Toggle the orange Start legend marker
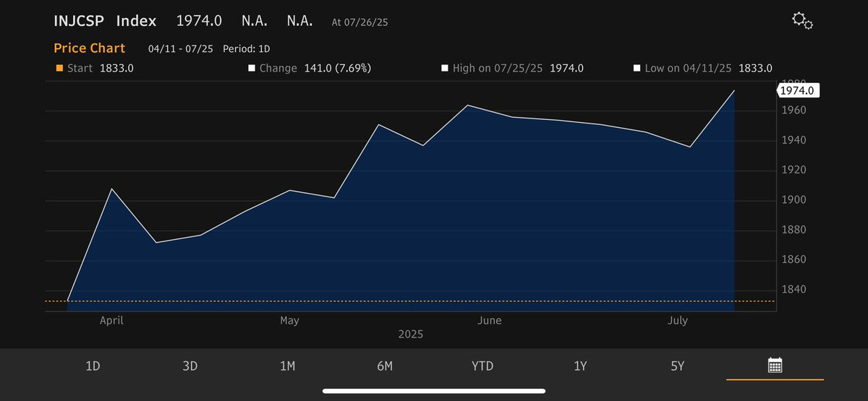Screen dimensions: 868x401 coord(60,69)
